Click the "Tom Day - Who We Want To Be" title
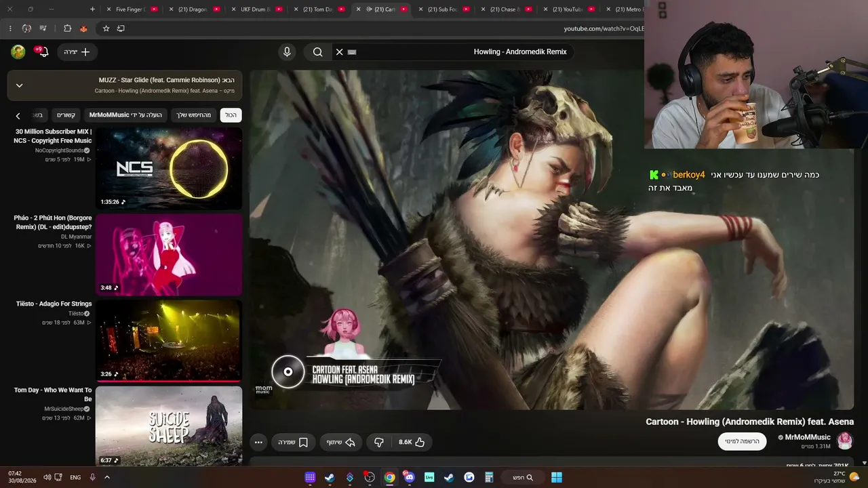The width and height of the screenshot is (868, 488). point(53,394)
